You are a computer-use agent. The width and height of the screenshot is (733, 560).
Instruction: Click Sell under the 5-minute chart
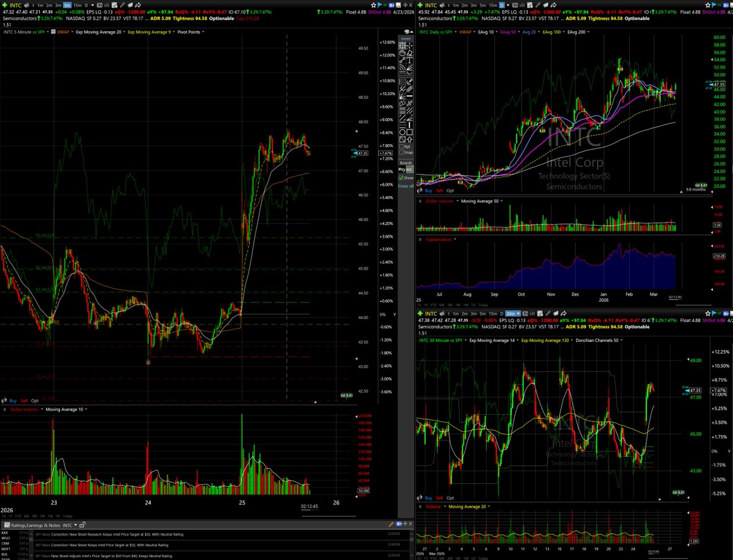pyautogui.click(x=24, y=401)
